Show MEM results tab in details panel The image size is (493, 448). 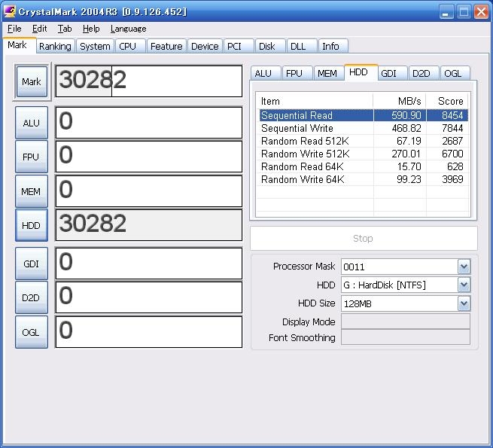(x=327, y=73)
